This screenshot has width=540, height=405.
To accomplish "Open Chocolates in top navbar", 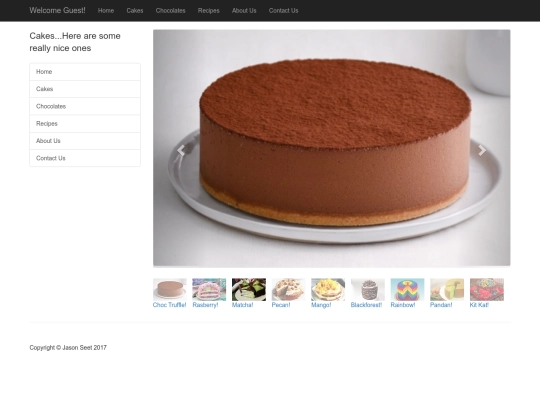I will [x=170, y=11].
